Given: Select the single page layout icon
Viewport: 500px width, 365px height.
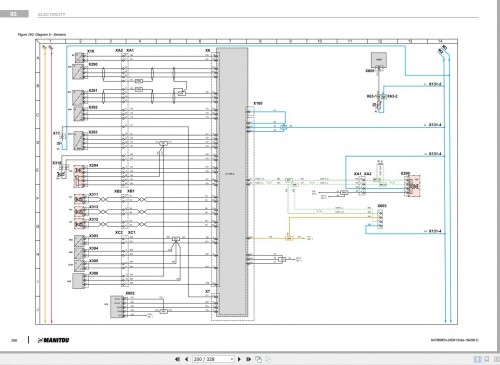Looking at the screenshot, I should (x=478, y=359).
